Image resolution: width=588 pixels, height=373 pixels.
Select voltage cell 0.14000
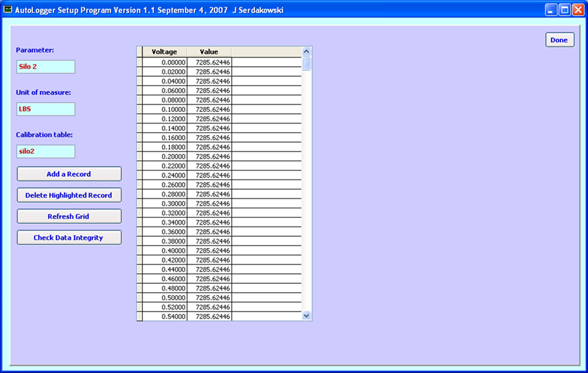coord(165,128)
